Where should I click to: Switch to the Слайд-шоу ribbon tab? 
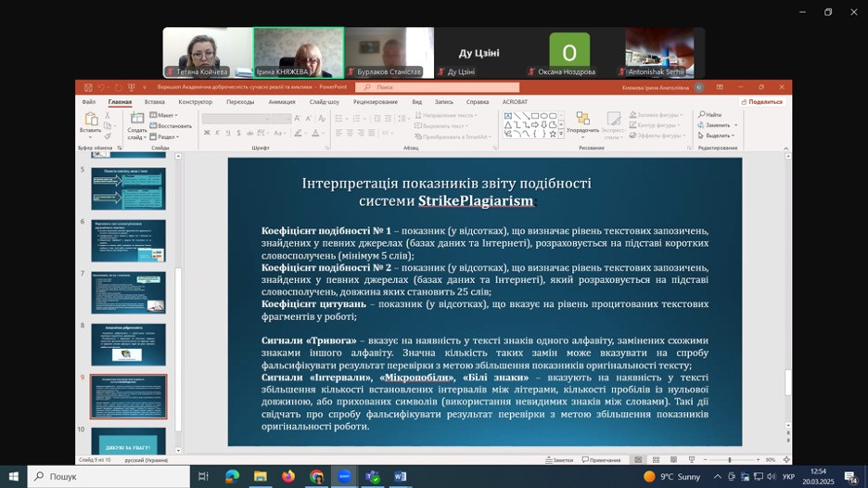[324, 102]
